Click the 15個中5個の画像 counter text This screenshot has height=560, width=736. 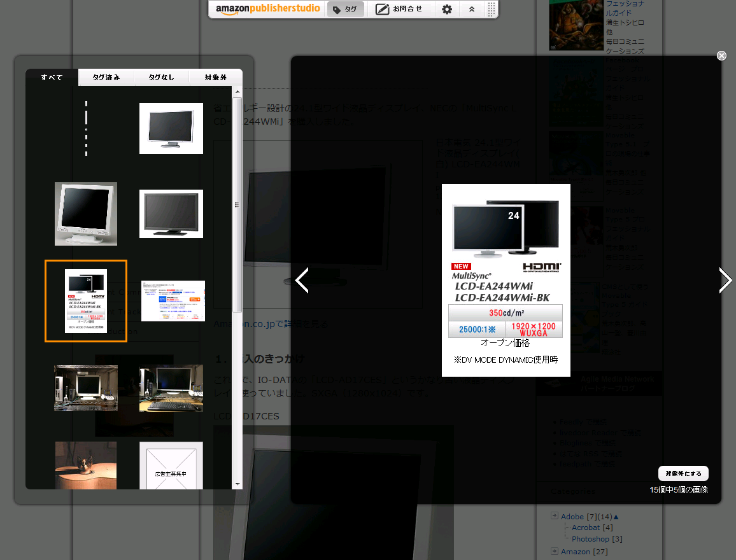click(679, 489)
